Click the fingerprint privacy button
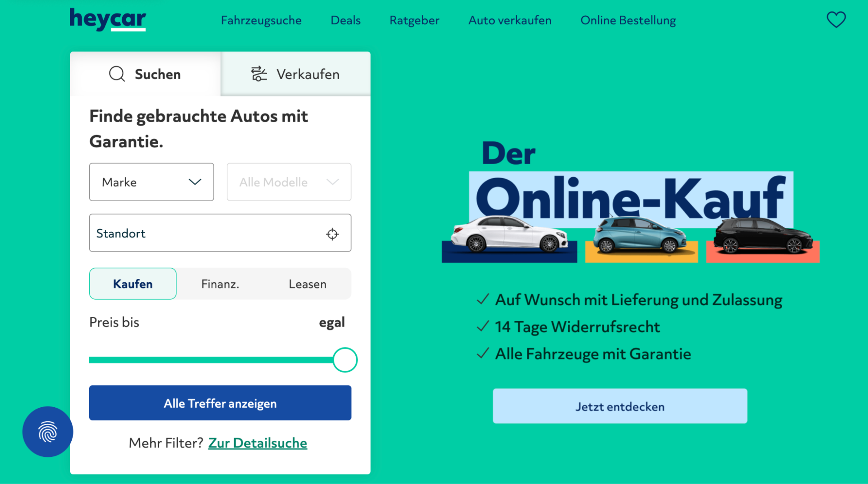The width and height of the screenshot is (868, 484). pyautogui.click(x=47, y=431)
